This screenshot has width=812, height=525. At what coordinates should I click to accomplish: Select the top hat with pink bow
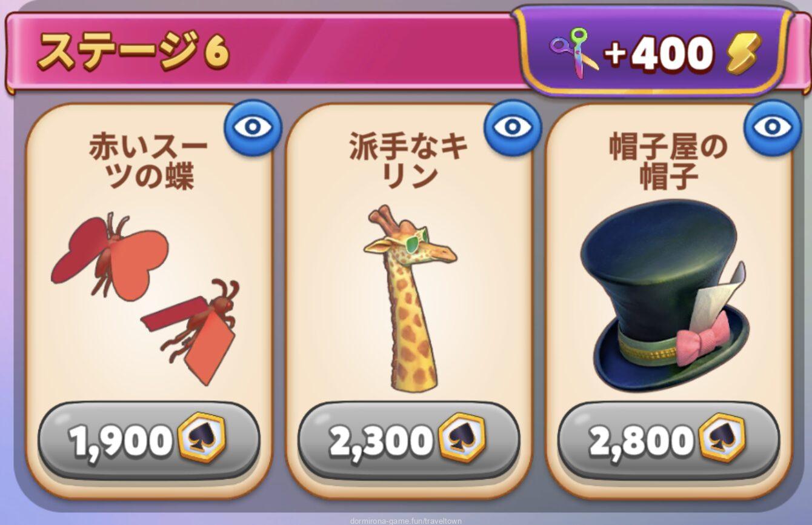click(x=665, y=297)
